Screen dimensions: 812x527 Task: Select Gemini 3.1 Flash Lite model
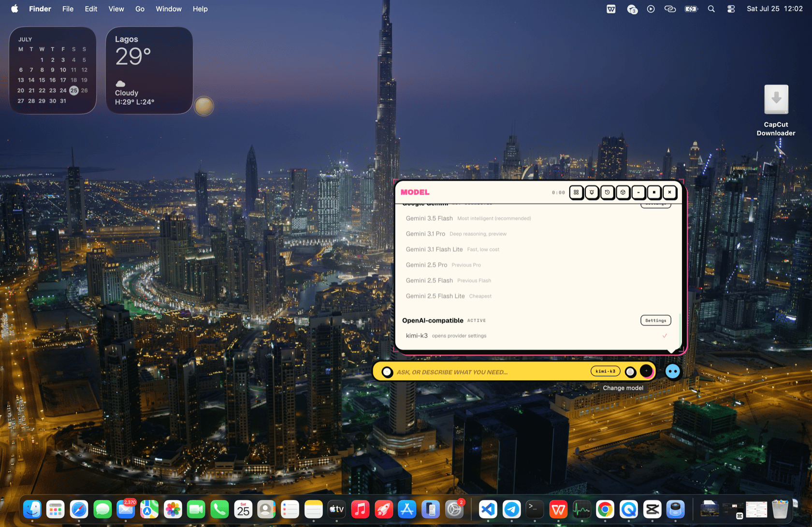tap(536, 249)
